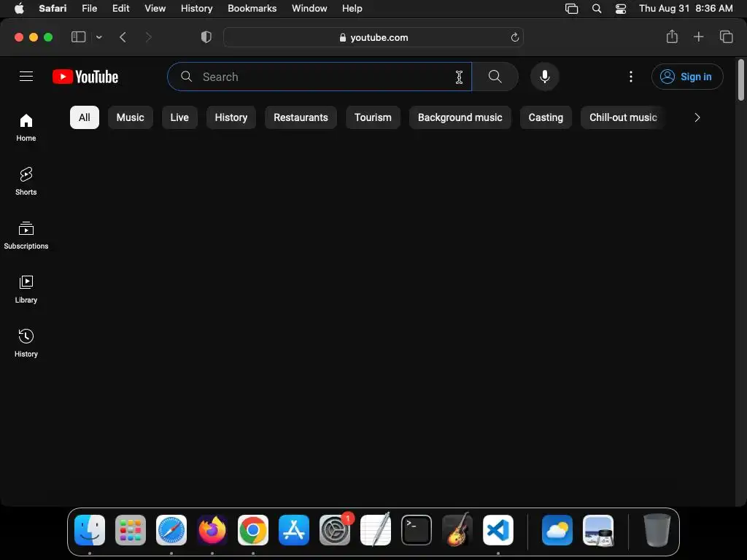Open Shorts from sidebar
Viewport: 747px width, 560px height.
26,182
